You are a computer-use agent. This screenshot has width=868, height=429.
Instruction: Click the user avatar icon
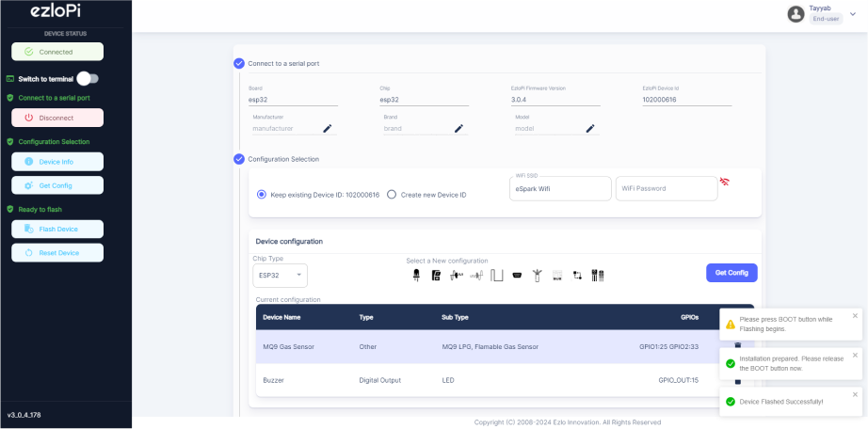pos(796,14)
